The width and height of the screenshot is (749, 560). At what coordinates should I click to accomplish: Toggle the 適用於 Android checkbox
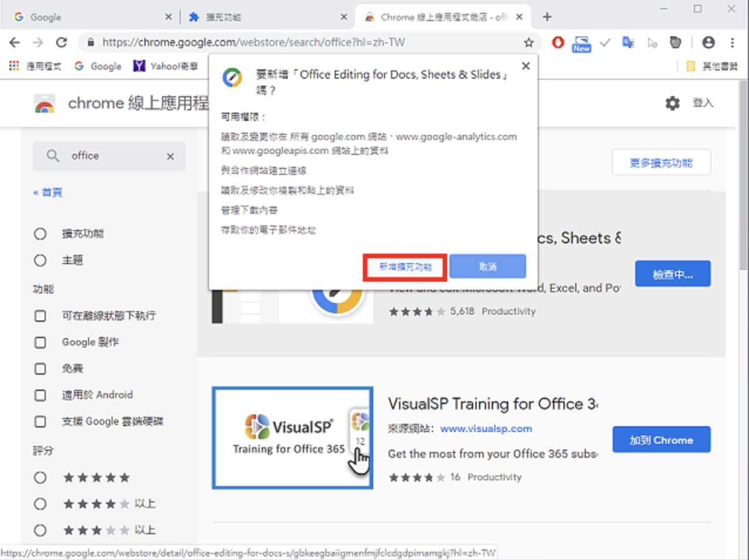[x=40, y=395]
